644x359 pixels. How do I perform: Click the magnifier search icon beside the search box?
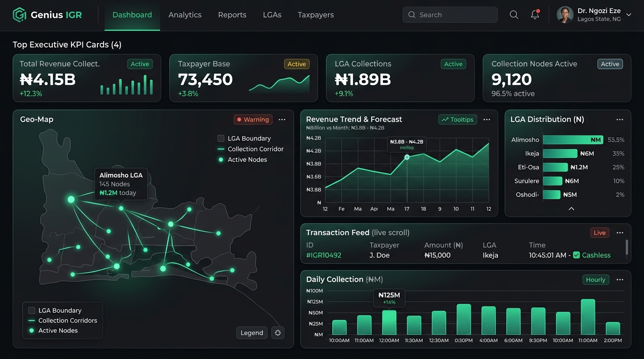tap(514, 15)
